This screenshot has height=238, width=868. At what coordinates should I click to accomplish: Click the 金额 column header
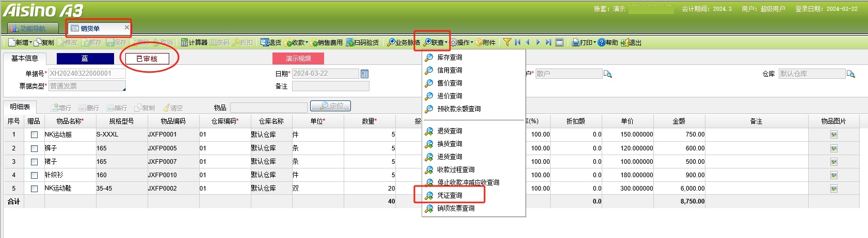[679, 121]
